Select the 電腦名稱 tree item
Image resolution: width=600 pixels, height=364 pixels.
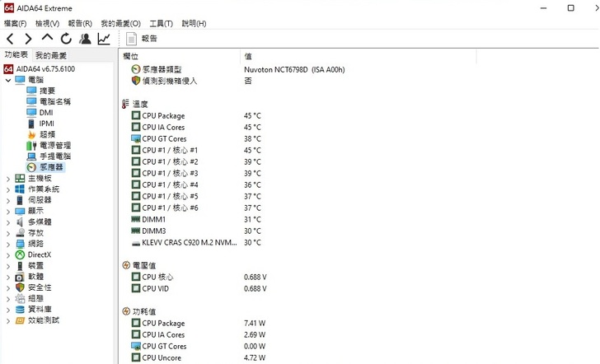55,102
